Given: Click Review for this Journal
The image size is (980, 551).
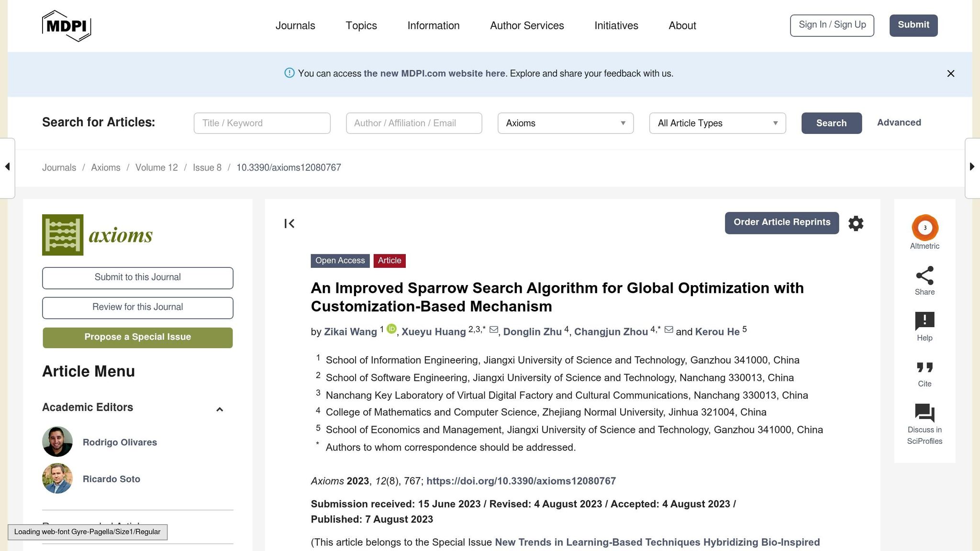Looking at the screenshot, I should tap(138, 308).
